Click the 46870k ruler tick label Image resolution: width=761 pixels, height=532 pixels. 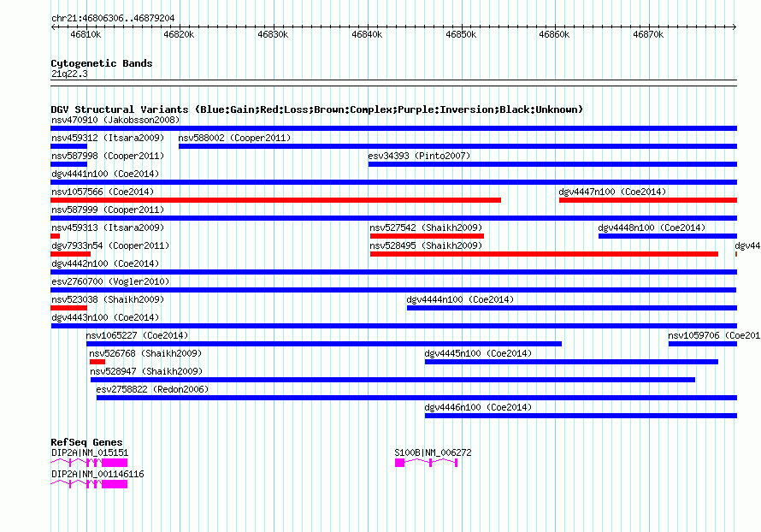pos(648,34)
